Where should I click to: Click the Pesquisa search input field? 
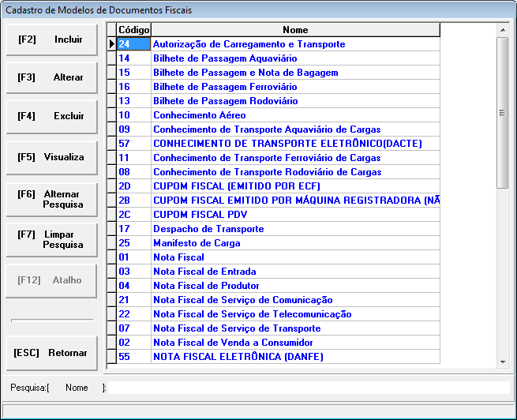click(308, 388)
